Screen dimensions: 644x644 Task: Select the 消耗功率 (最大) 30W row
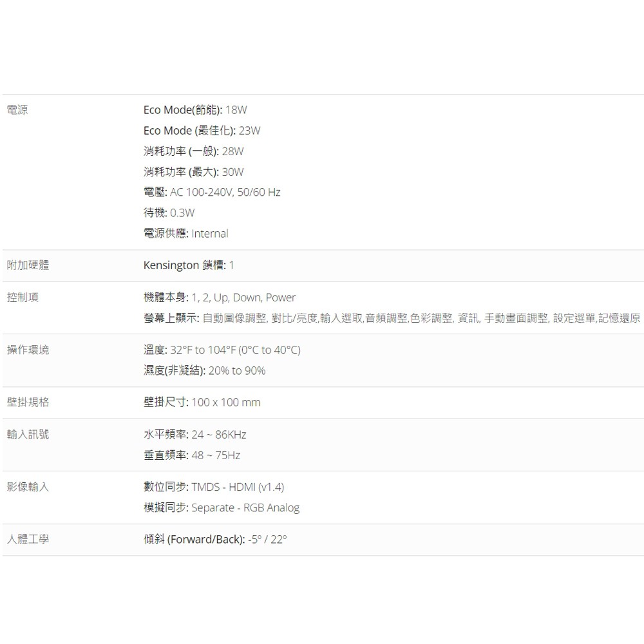tap(193, 172)
